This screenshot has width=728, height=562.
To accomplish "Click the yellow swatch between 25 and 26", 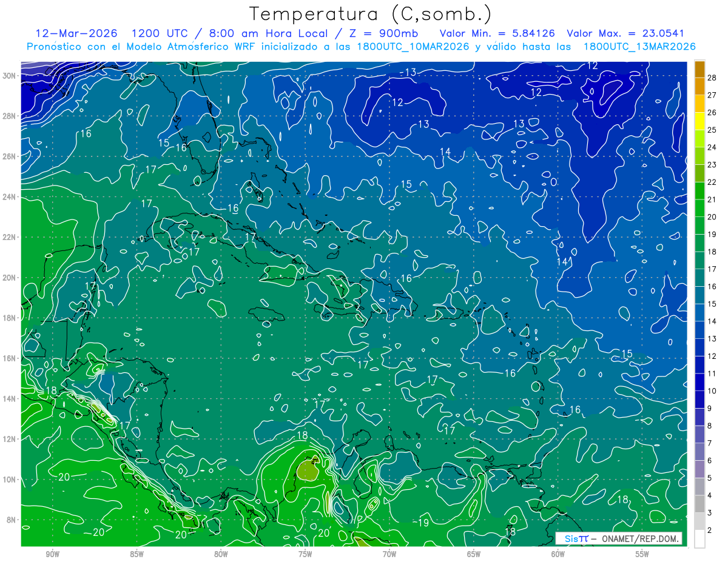I will [699, 121].
